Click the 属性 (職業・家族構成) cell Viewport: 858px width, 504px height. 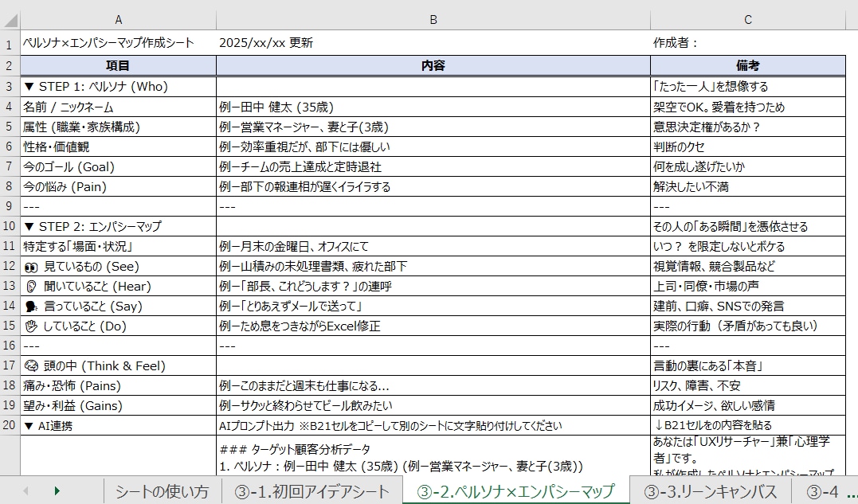118,127
